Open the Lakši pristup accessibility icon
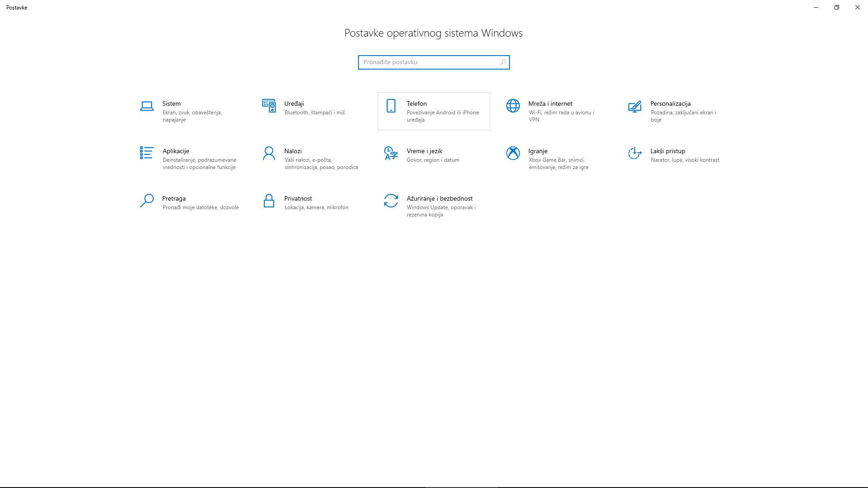868x488 pixels. [x=635, y=154]
